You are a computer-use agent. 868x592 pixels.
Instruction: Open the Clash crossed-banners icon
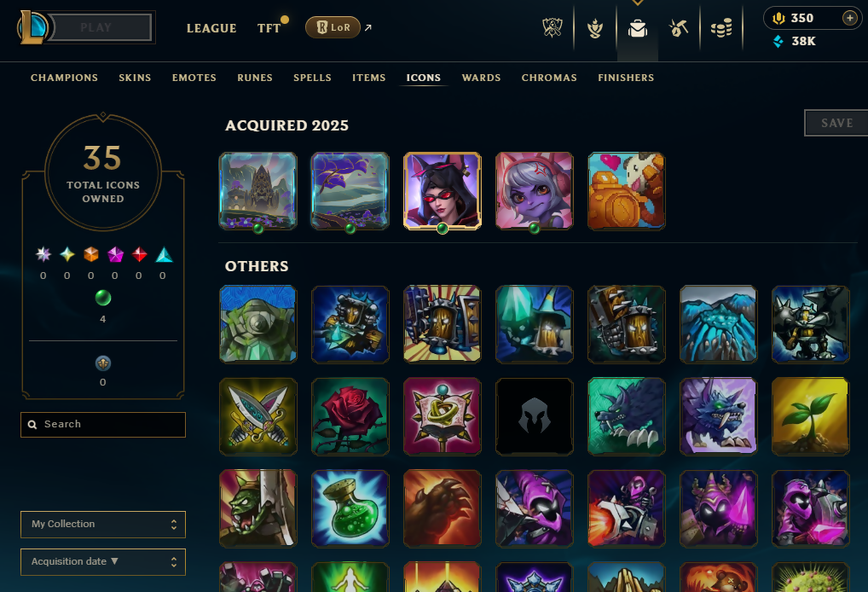[552, 27]
